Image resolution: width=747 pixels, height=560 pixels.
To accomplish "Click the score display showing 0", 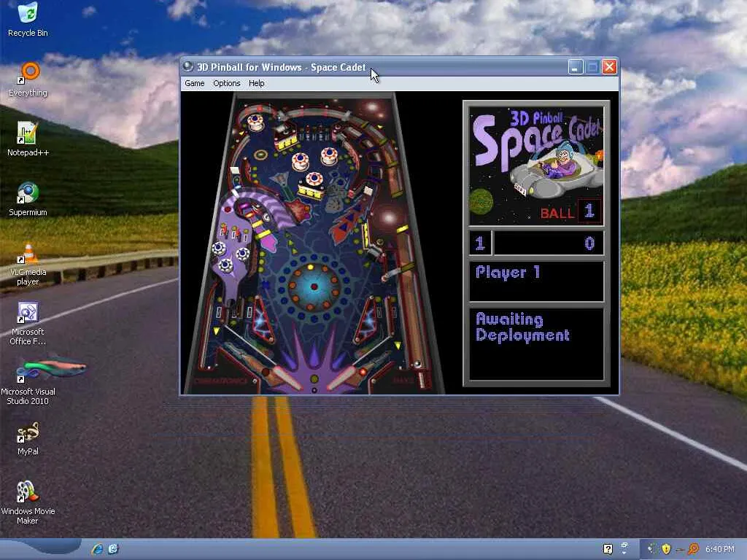I will [x=549, y=244].
